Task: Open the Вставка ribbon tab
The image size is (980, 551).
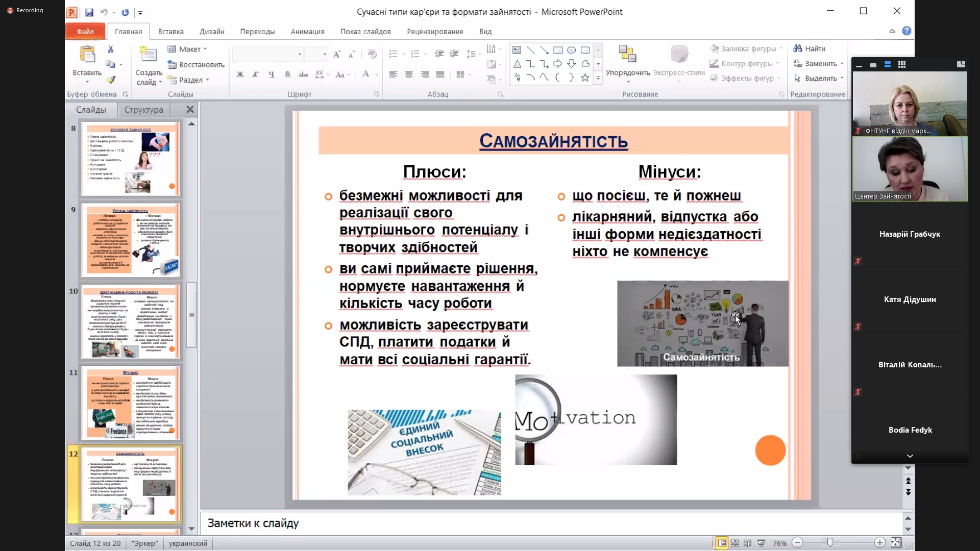Action: pos(170,32)
